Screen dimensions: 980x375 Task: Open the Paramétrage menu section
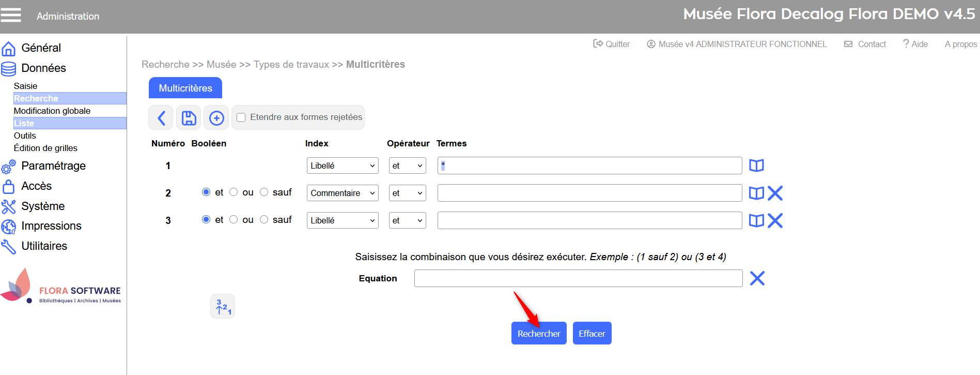click(53, 166)
